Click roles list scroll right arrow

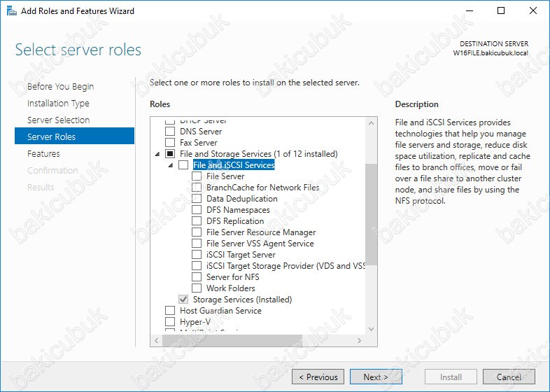coord(359,340)
